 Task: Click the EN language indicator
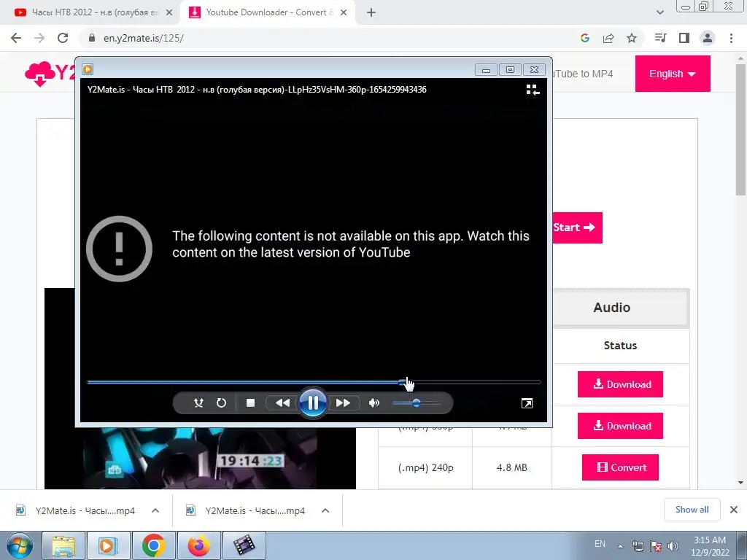pos(600,544)
